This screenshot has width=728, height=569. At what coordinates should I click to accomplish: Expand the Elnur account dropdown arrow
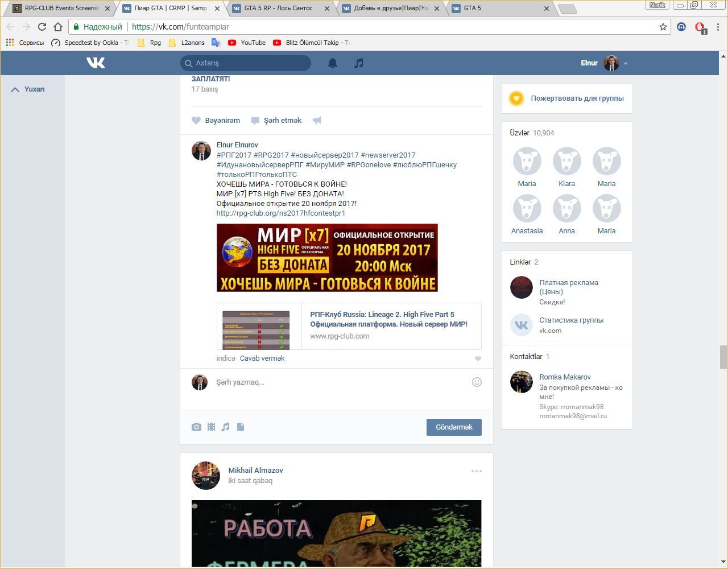tap(625, 64)
